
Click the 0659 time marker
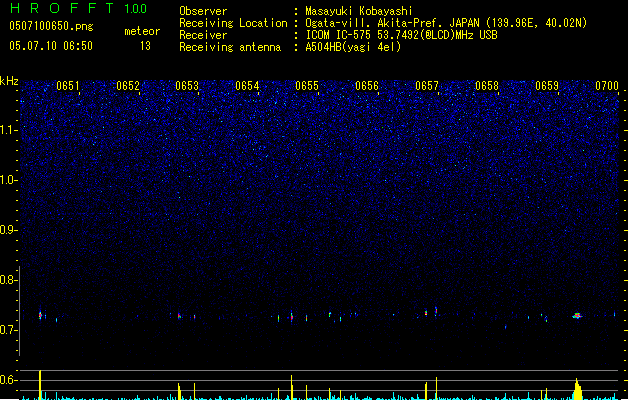pos(547,86)
